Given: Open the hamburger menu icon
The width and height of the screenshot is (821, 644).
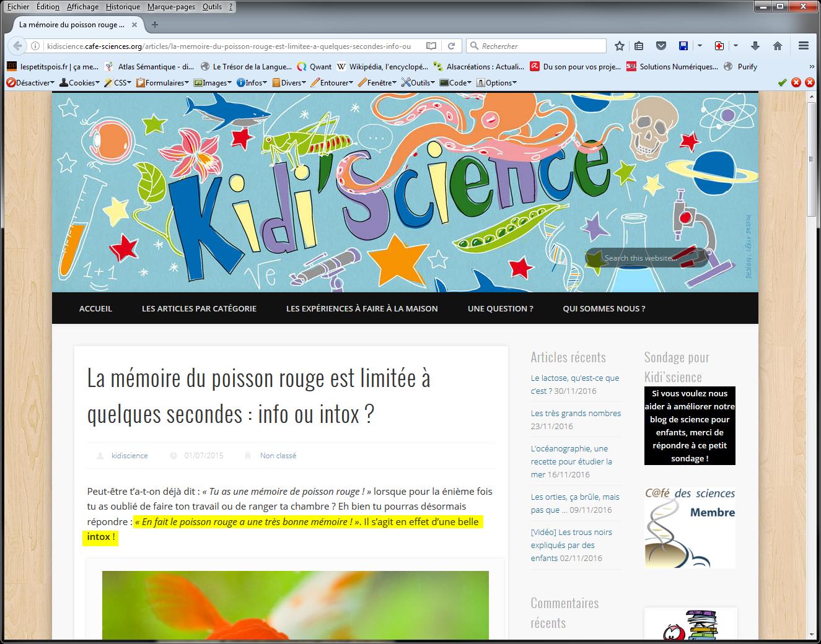Looking at the screenshot, I should pos(804,46).
